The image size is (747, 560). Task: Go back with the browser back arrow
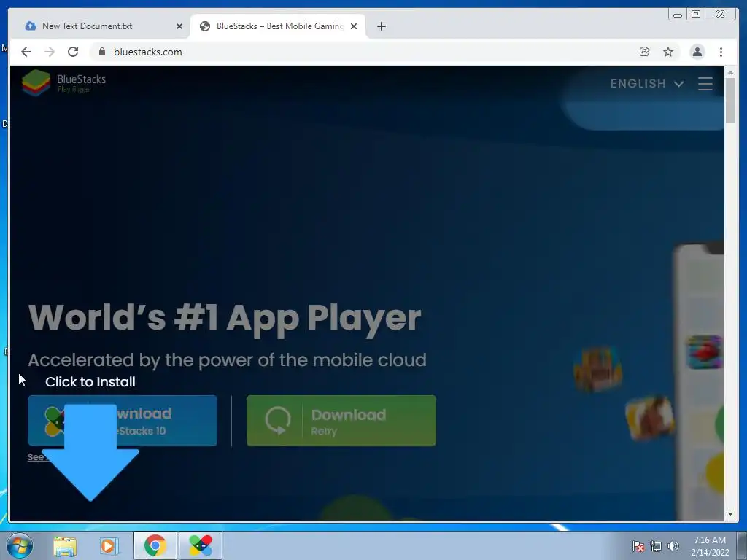click(26, 52)
